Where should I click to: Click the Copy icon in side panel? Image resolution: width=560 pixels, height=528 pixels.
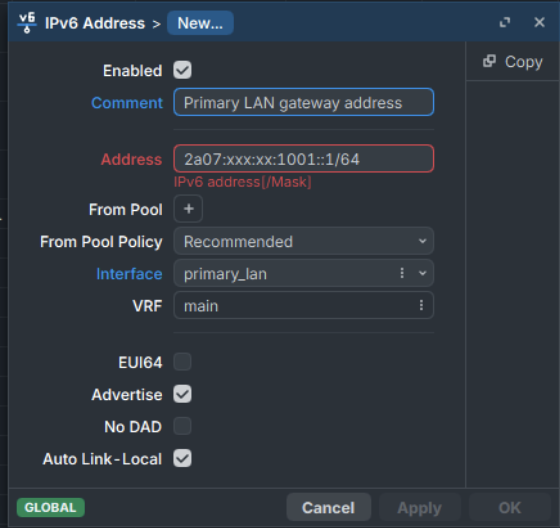[x=489, y=61]
